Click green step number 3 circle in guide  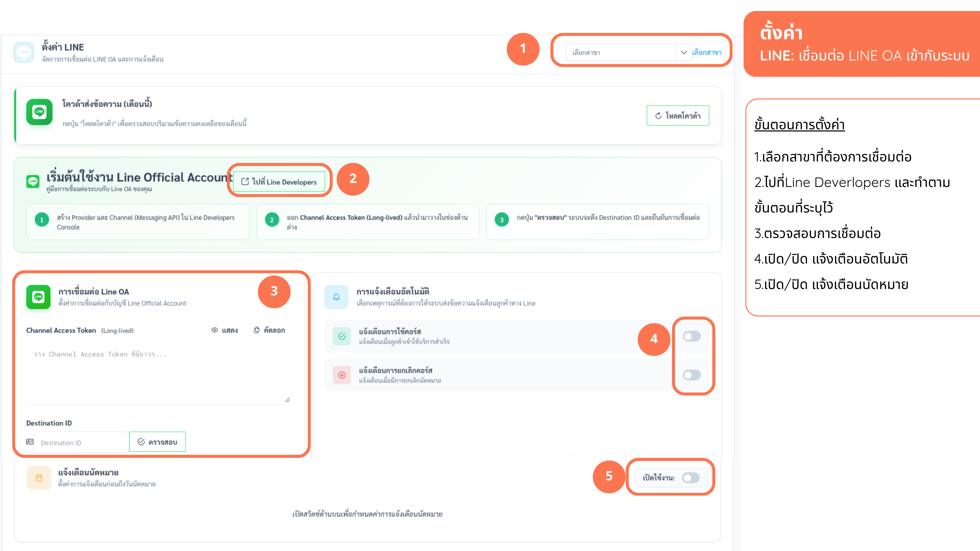click(x=502, y=220)
